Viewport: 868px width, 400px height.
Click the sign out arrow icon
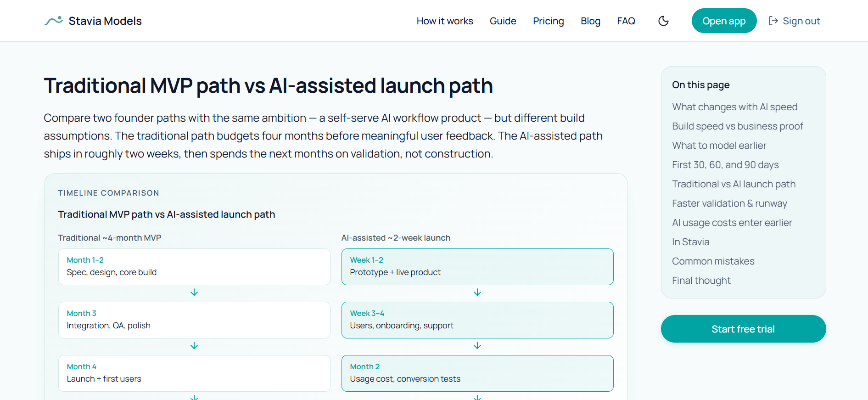773,21
